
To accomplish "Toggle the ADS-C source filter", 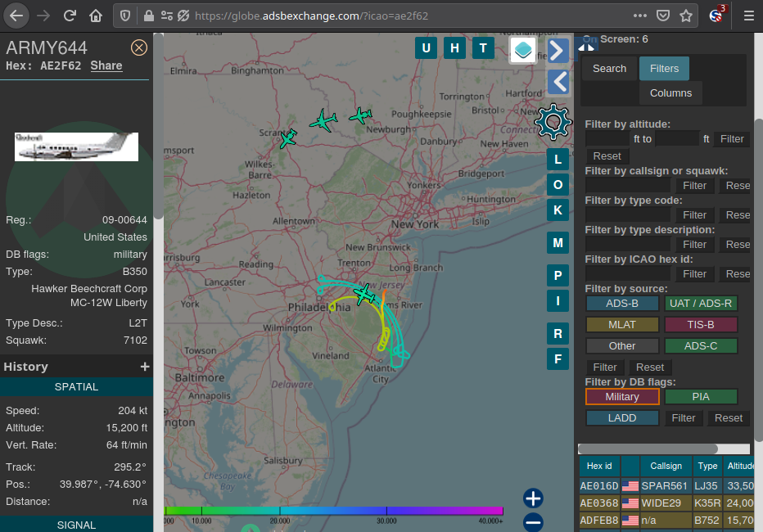I will point(701,346).
